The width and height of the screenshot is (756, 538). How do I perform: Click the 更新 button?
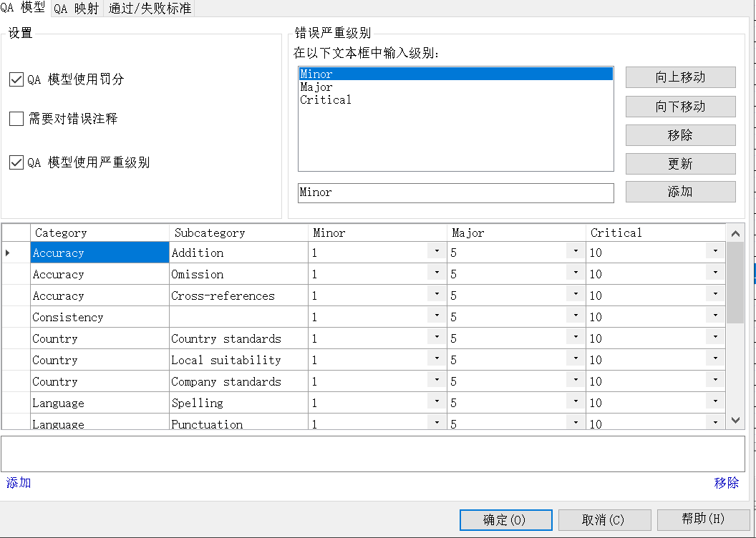click(680, 164)
